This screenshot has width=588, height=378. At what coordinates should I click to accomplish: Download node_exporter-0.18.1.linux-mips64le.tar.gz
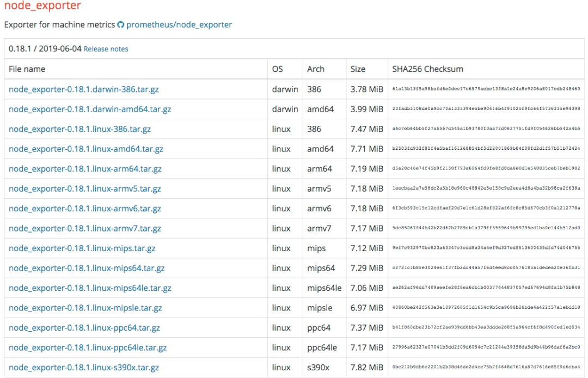point(90,288)
